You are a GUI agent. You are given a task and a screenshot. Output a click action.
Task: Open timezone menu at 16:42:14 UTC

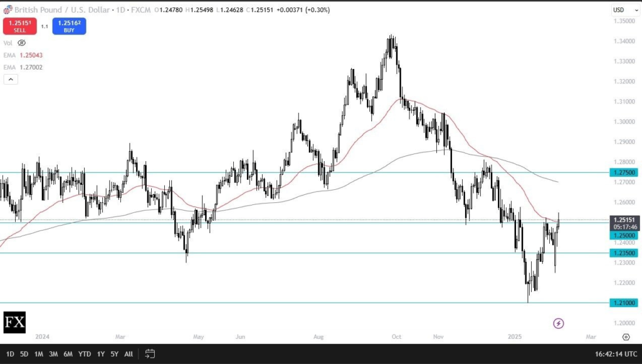pos(616,354)
